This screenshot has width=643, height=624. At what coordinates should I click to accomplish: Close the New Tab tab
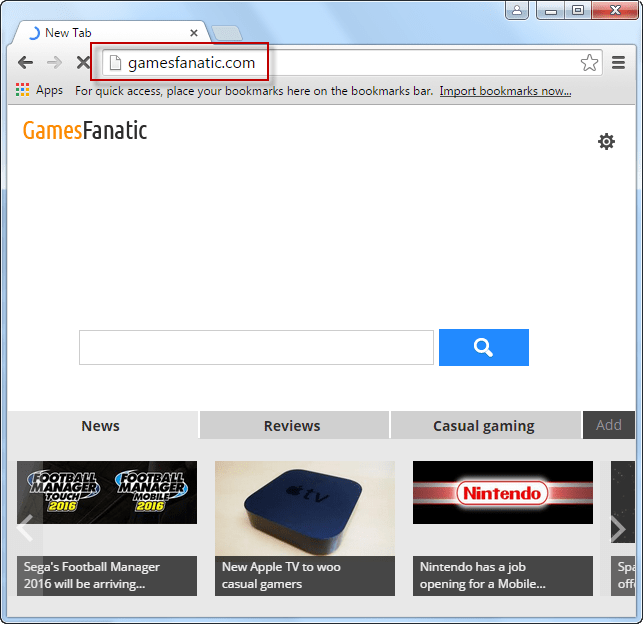(194, 33)
